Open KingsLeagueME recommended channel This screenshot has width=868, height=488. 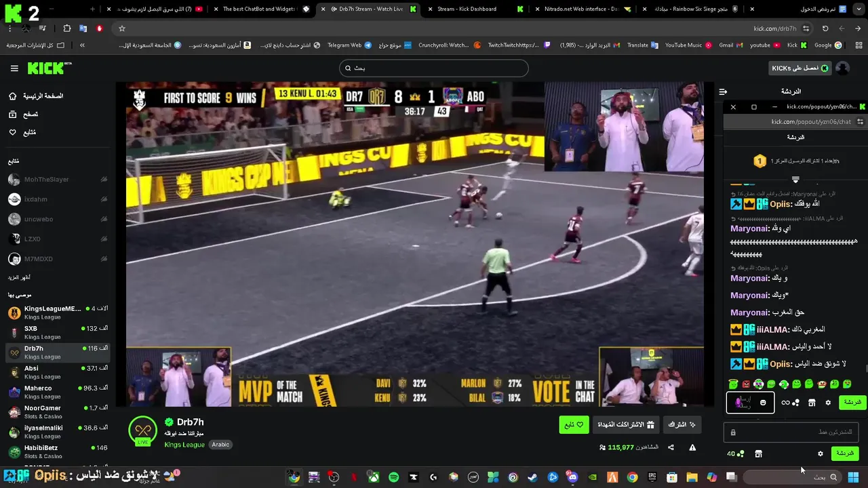pyautogui.click(x=58, y=312)
